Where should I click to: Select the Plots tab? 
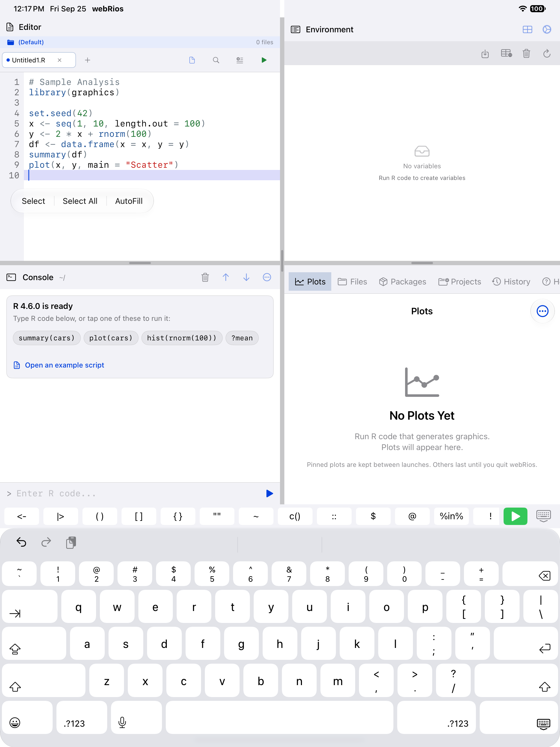(x=310, y=282)
